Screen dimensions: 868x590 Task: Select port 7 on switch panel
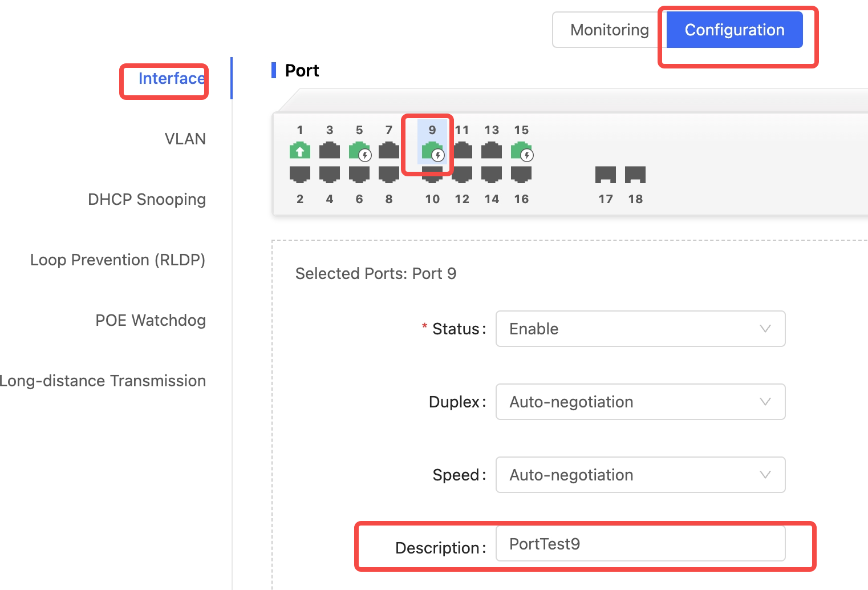(x=389, y=151)
